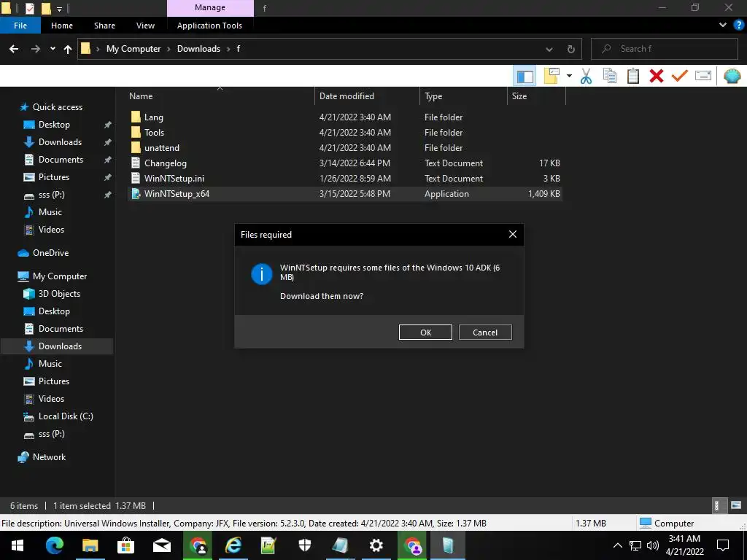Screen dimensions: 747x560
Task: Select the Changelog text document
Action: (345, 163)
